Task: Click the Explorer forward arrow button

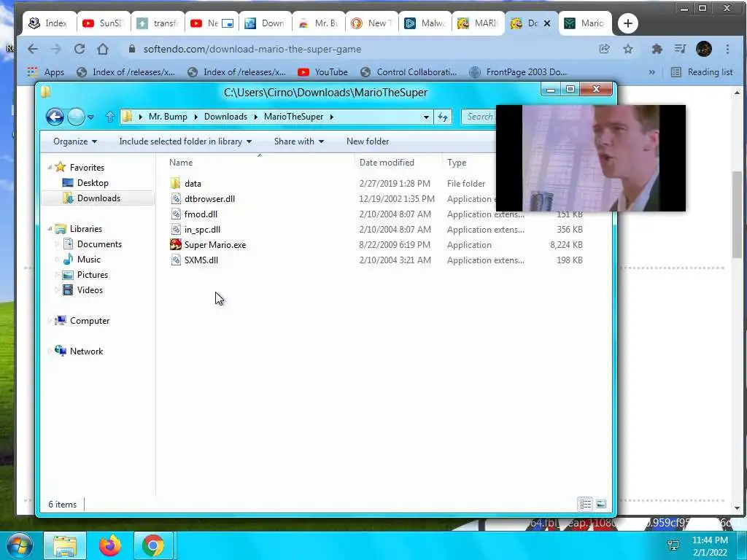Action: pos(76,117)
